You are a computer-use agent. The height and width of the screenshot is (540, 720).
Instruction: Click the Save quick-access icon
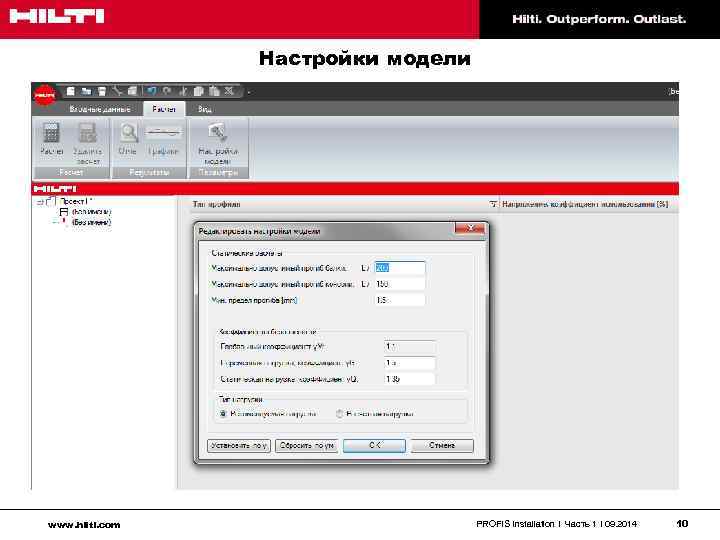click(102, 91)
